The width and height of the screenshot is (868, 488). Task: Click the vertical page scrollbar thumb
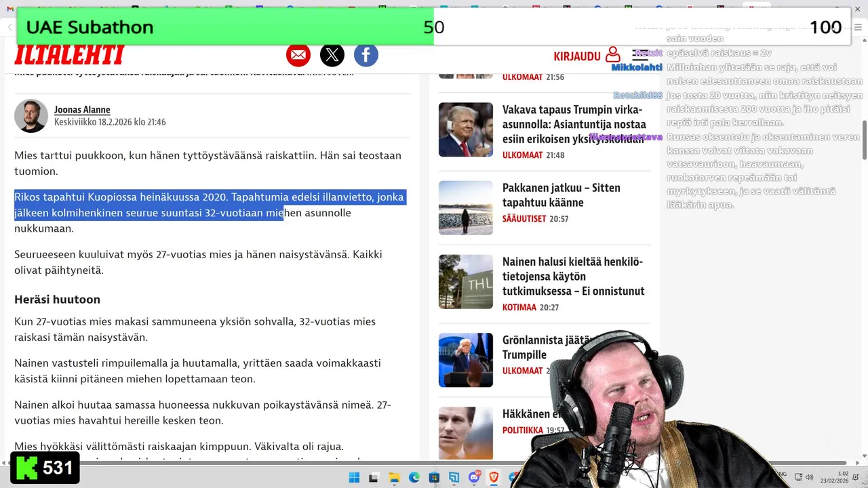click(x=864, y=139)
